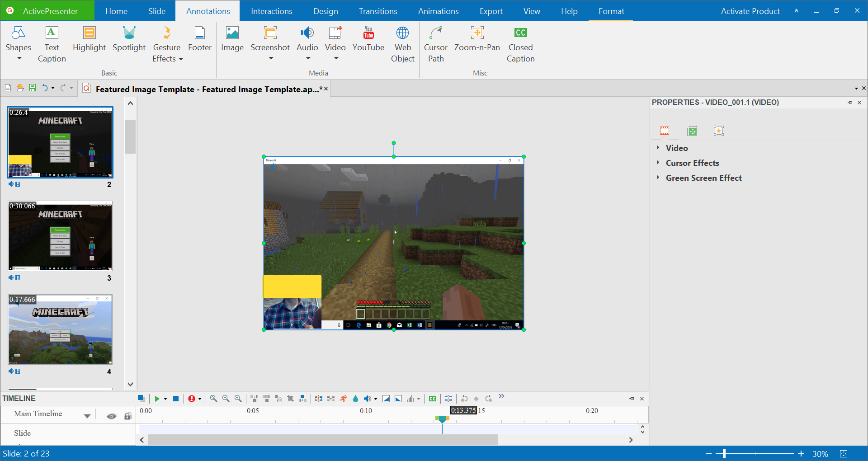
Task: Open the Main Timeline dropdown
Action: 87,416
